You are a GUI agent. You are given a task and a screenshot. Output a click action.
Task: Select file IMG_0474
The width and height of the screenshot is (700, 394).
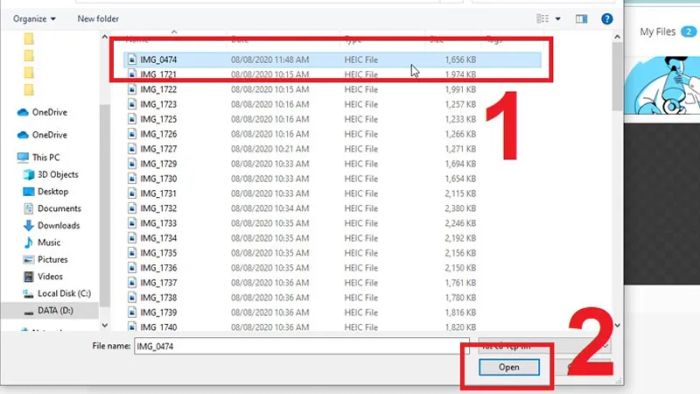click(x=332, y=60)
